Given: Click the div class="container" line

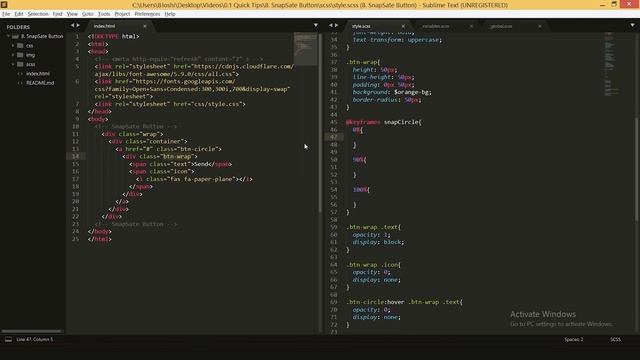Looking at the screenshot, I should click(x=148, y=142).
